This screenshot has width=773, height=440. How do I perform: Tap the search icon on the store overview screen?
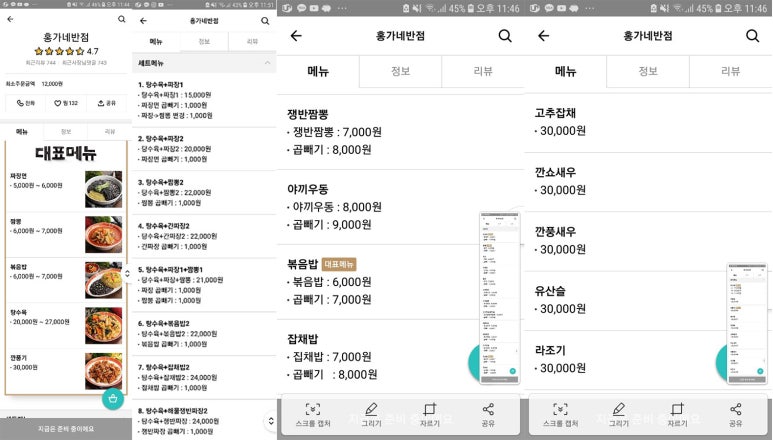click(x=121, y=19)
